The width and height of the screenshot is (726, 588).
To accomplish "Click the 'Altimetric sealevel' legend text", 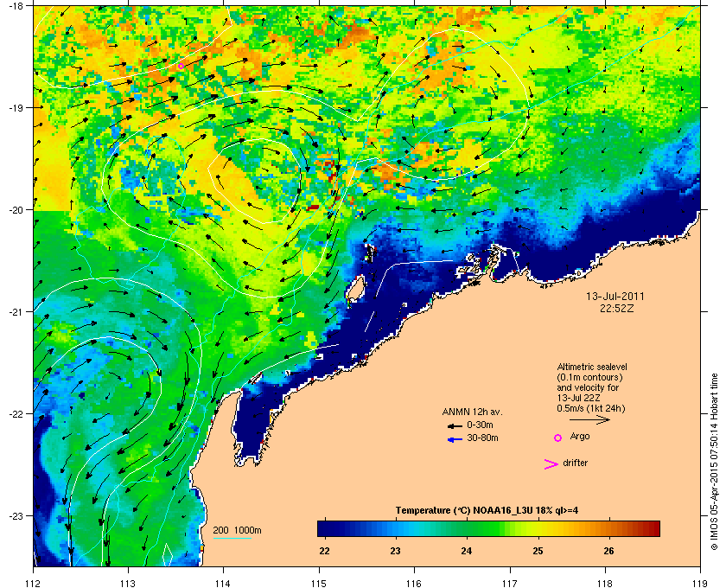I will (592, 367).
